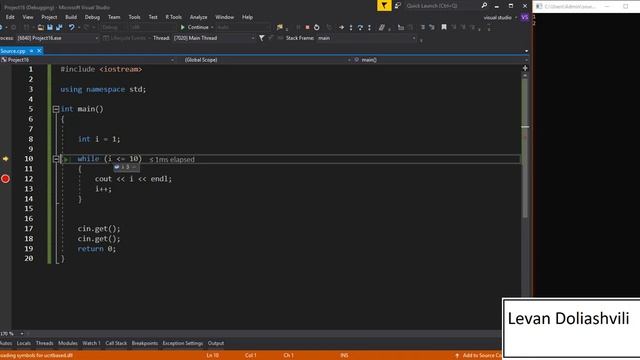640x360 pixels.
Task: Click the console window title bar
Action: [587, 6]
